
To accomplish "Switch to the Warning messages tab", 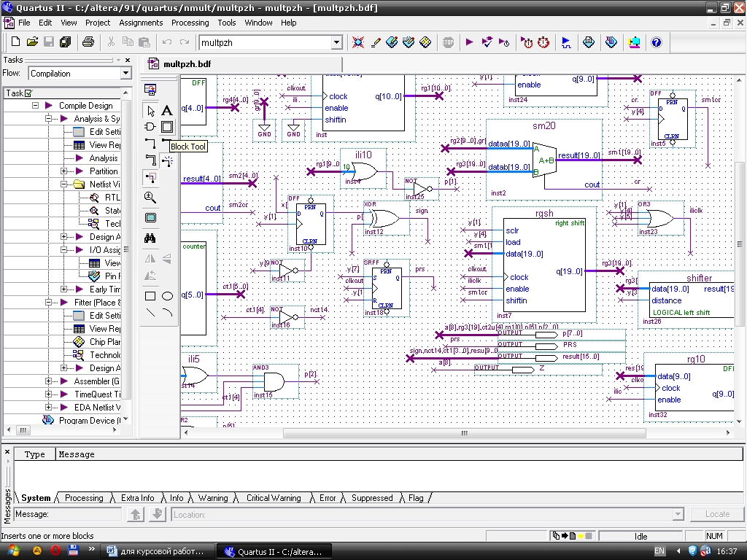I will (x=212, y=498).
